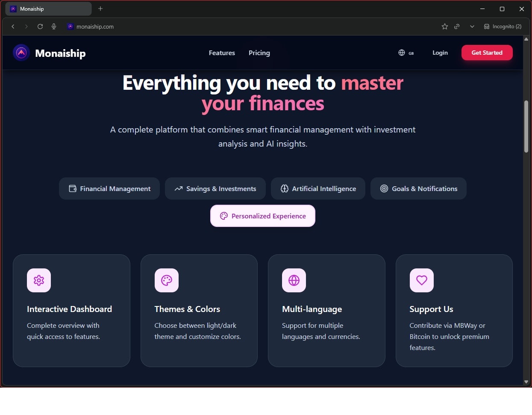Open the Features nav link
The height and width of the screenshot is (415, 532).
pos(222,53)
